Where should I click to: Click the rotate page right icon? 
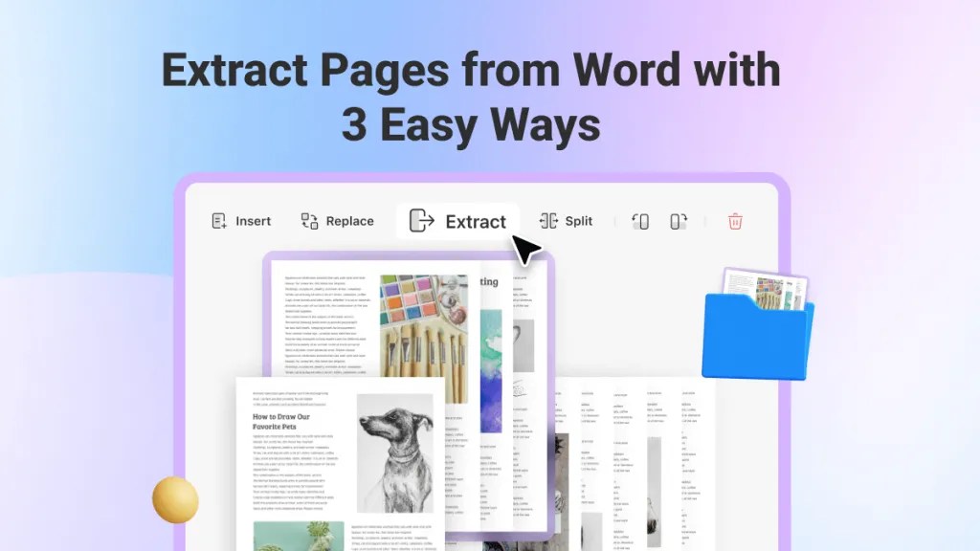[679, 221]
